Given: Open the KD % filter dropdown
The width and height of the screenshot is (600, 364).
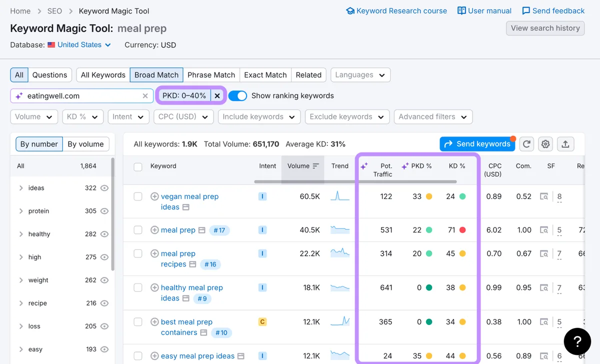Looking at the screenshot, I should click(82, 117).
